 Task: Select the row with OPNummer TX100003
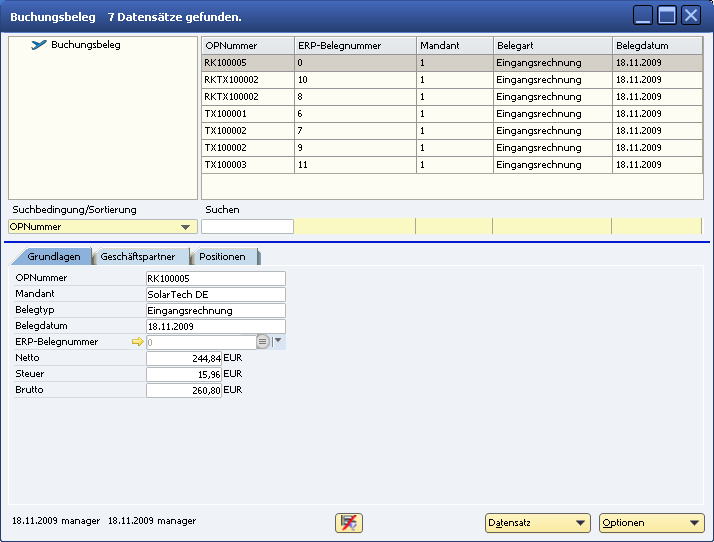click(247, 164)
